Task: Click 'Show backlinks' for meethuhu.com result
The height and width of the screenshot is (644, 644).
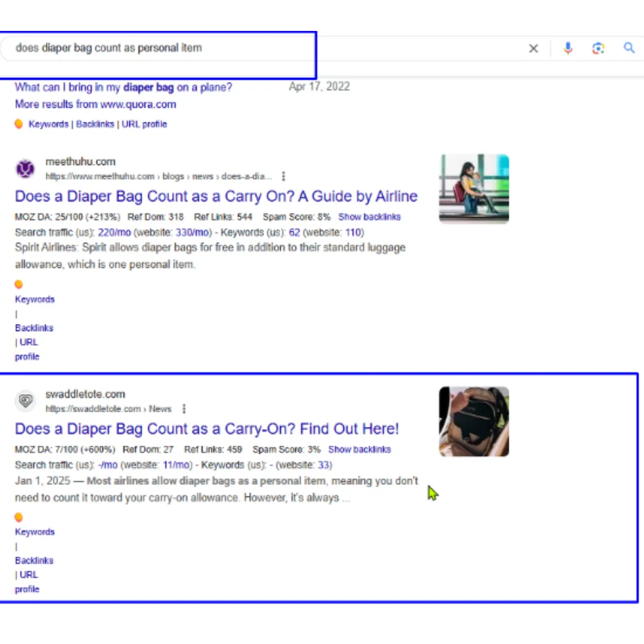Action: [369, 217]
